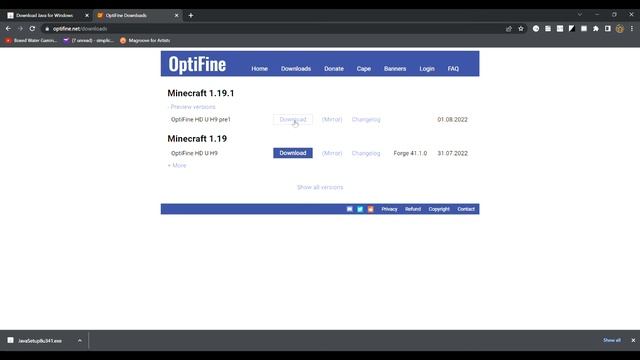The image size is (640, 360).
Task: Expand the JavaSetup download options arrow
Action: 80,340
